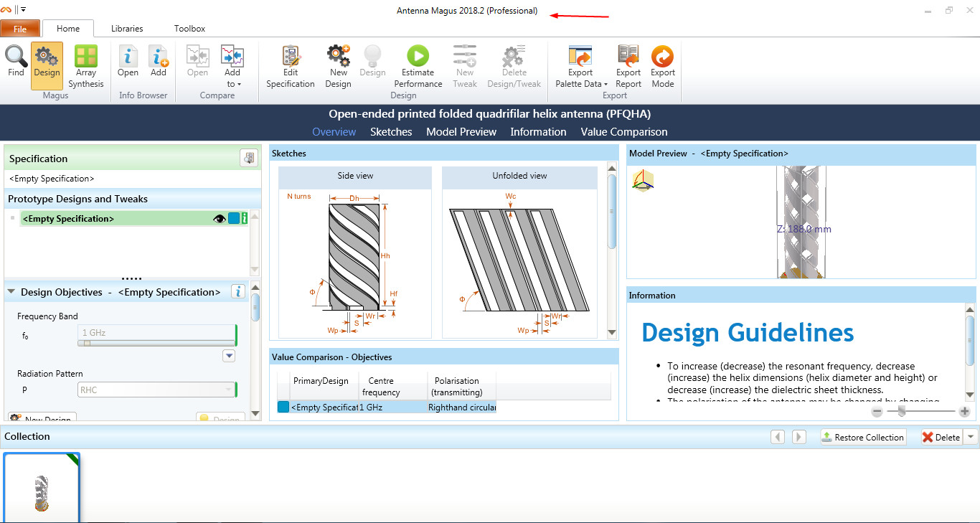Go to the Overview view
Image resolution: width=980 pixels, height=523 pixels.
tap(334, 132)
